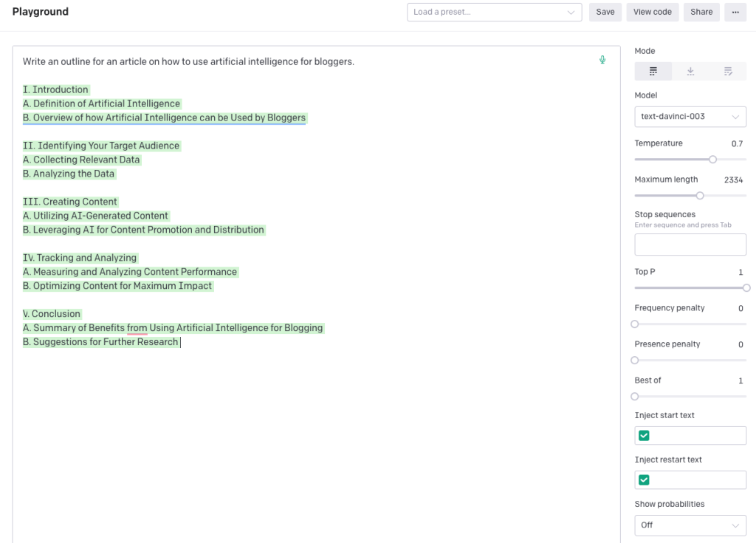Click the Temperature slider handle
The height and width of the screenshot is (543, 756).
712,160
